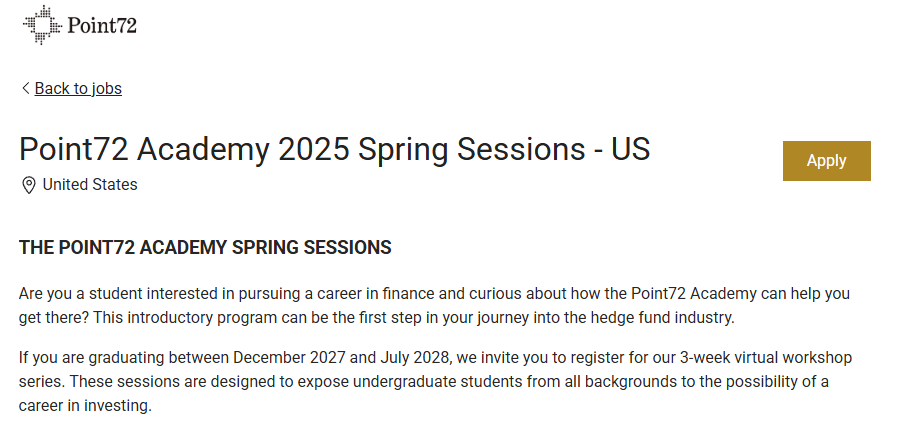This screenshot has width=898, height=424.
Task: Go back via the Back to jobs link
Action: (x=78, y=88)
